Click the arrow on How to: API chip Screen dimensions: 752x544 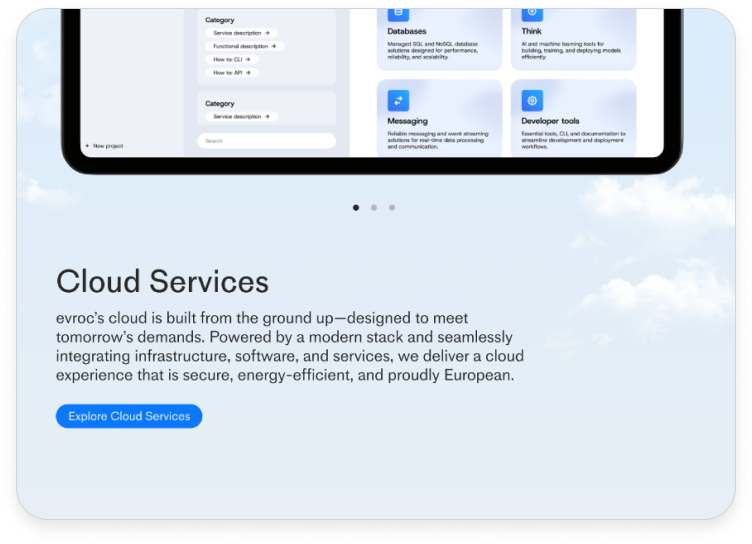pyautogui.click(x=248, y=73)
